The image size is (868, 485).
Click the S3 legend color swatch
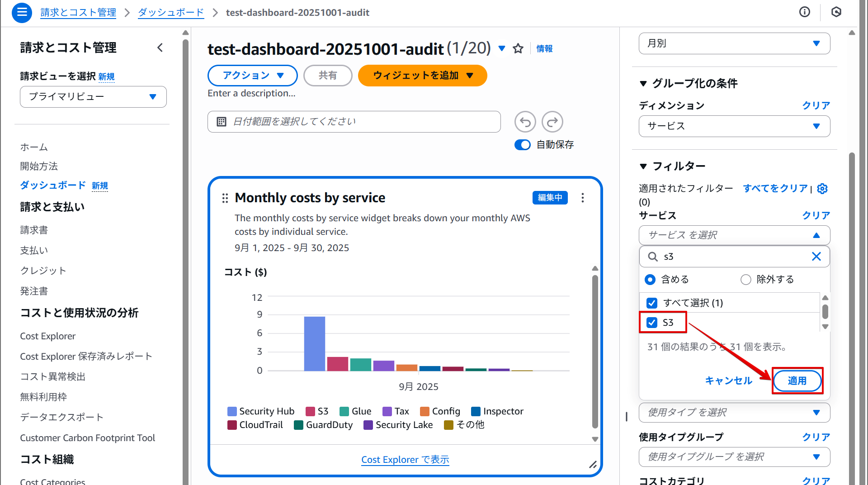tap(311, 411)
